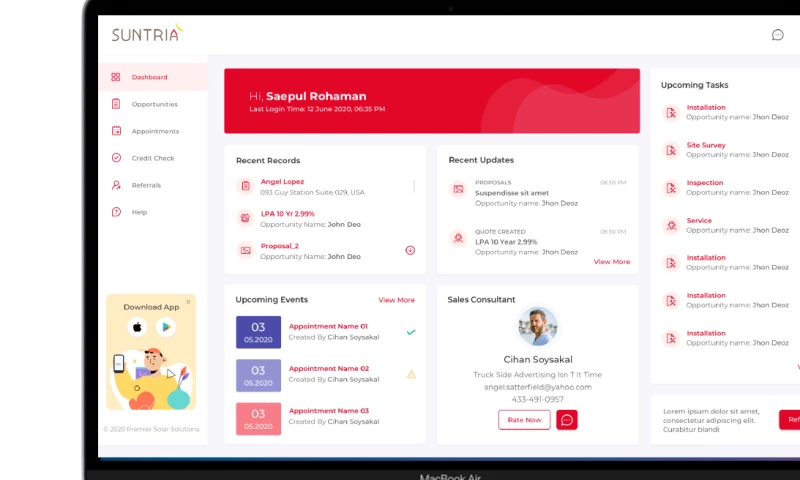
Task: Click warning triangle for Appointment Name 02
Action: tap(411, 374)
